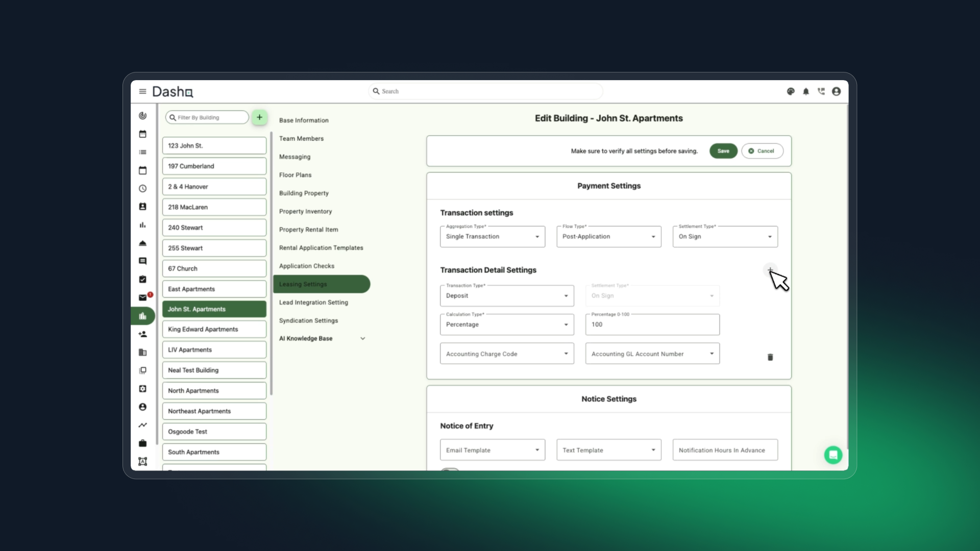Open the settings gear icon in sidebar
Viewport: 980px width, 551px height.
tap(143, 389)
